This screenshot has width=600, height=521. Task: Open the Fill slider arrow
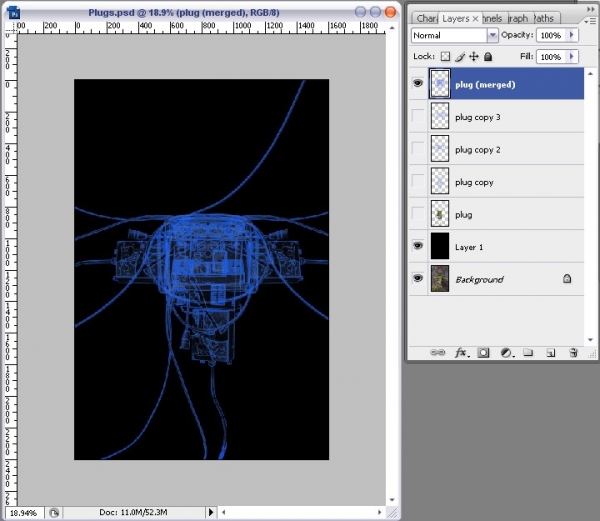point(572,57)
